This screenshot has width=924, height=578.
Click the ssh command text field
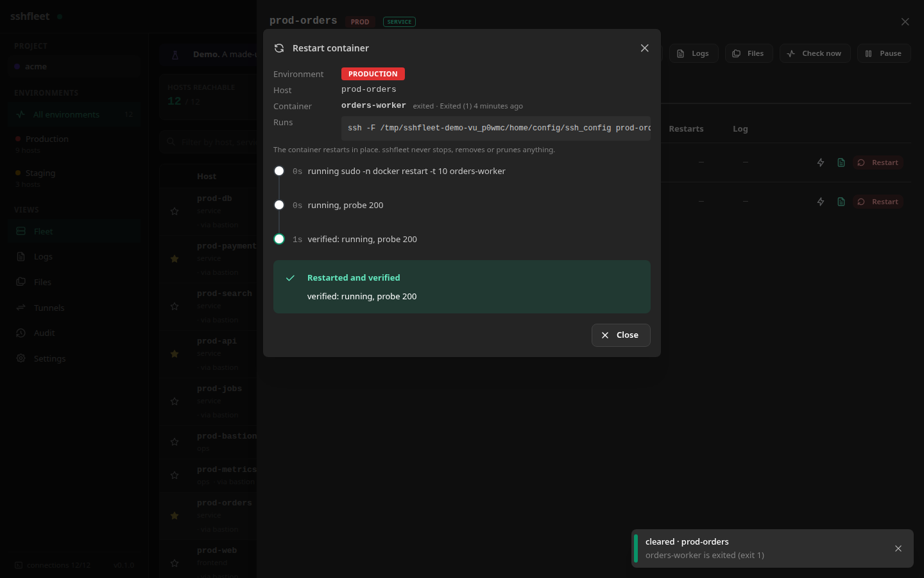[x=496, y=128]
